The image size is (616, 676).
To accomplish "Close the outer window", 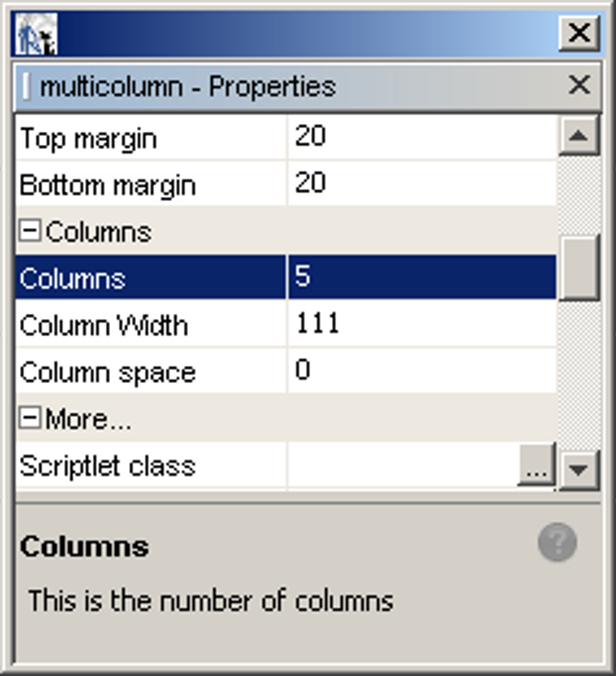I will pyautogui.click(x=578, y=34).
